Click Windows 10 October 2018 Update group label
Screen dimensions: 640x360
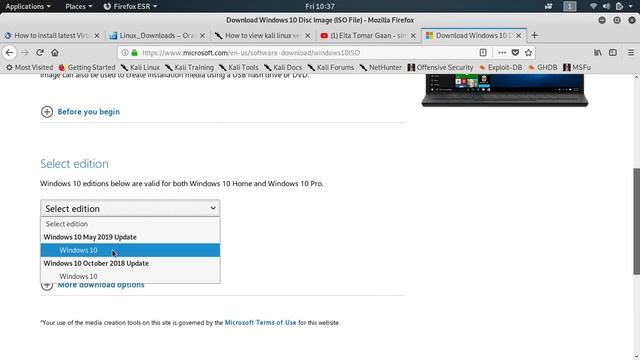point(96,263)
